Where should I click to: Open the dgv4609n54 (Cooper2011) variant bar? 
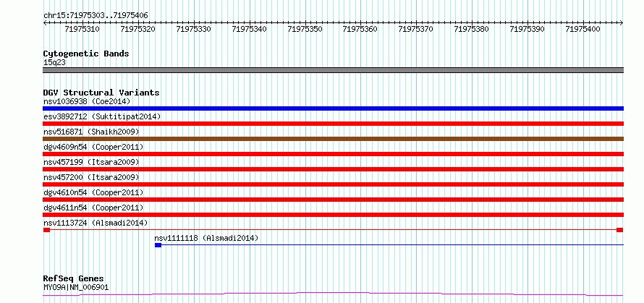point(333,154)
